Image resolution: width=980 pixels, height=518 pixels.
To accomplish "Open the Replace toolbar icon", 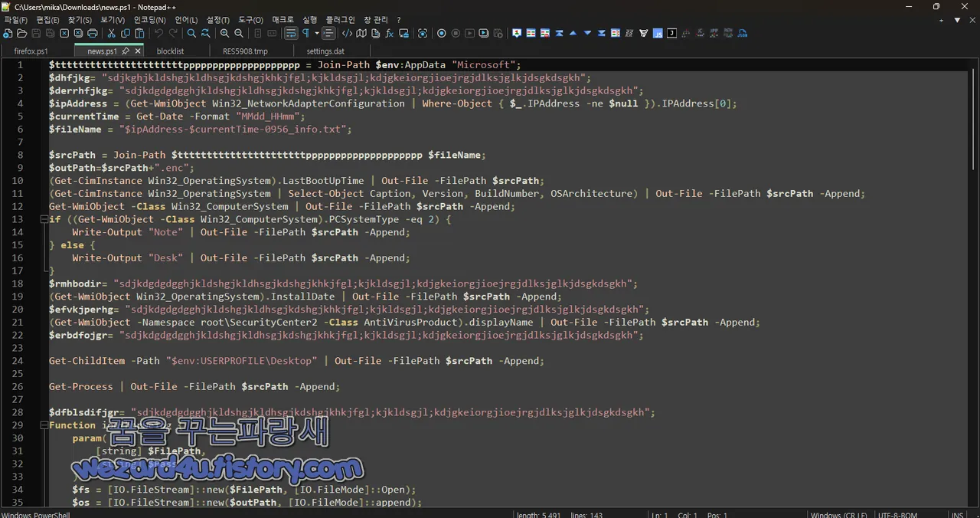I will point(206,34).
